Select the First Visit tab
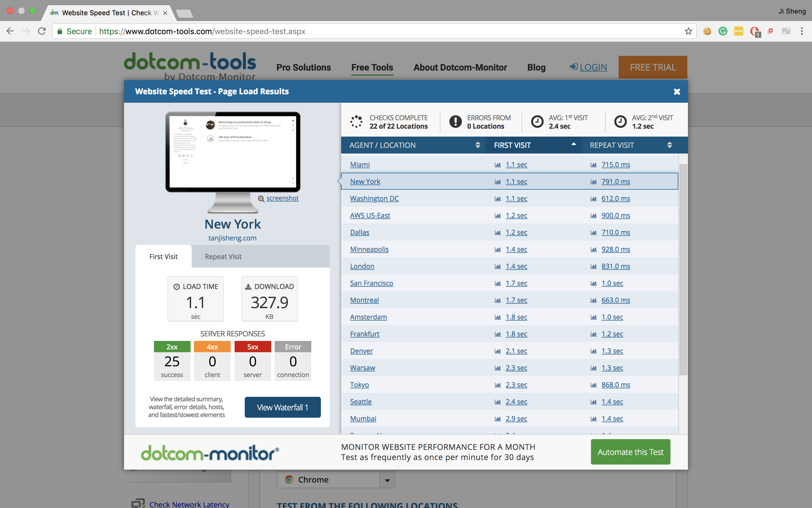The width and height of the screenshot is (812, 508). [x=164, y=257]
